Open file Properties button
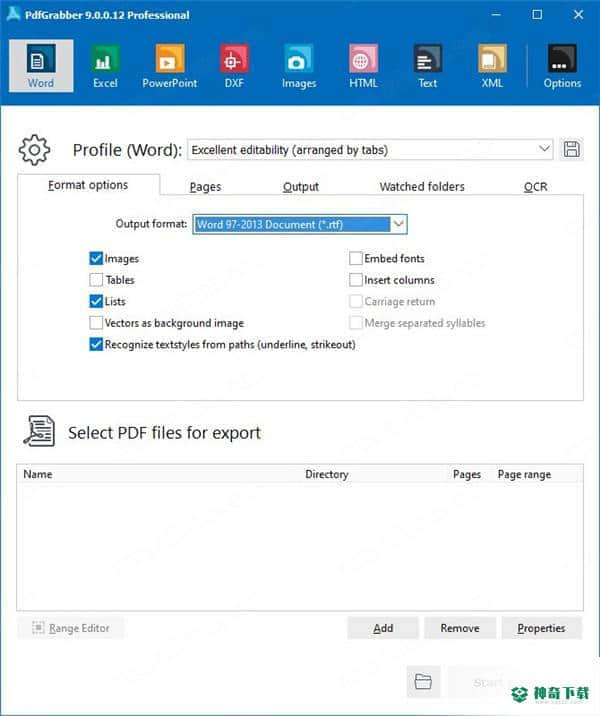 coord(542,628)
